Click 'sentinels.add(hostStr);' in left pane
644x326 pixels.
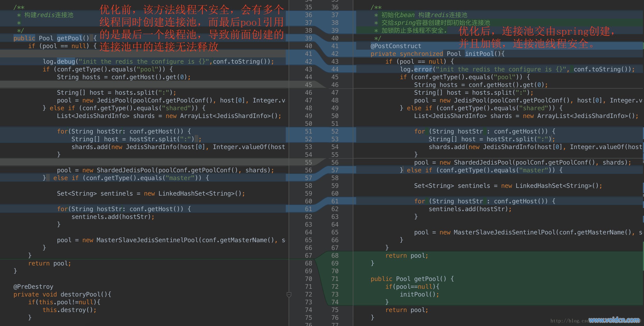(x=113, y=217)
